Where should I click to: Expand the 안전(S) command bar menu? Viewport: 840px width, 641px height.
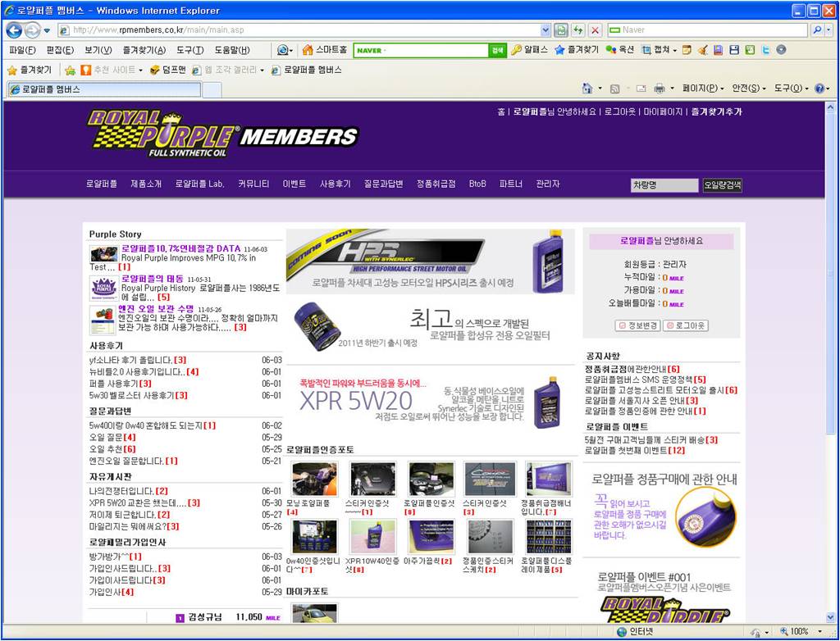click(x=749, y=89)
